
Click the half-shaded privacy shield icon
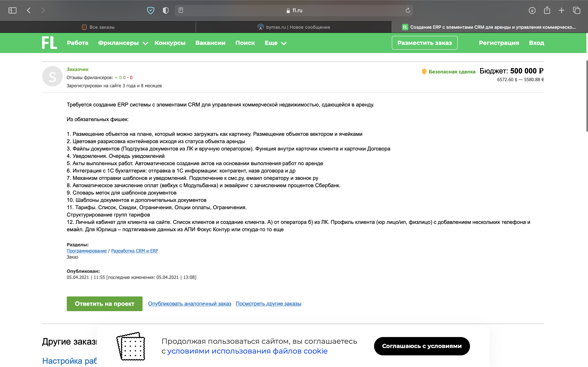tap(166, 10)
